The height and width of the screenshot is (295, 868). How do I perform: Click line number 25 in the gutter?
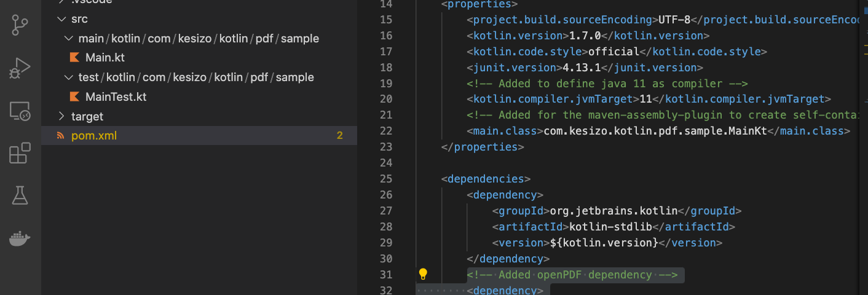[x=386, y=179]
